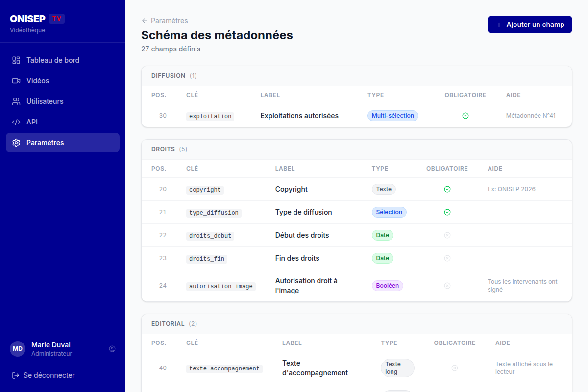Screen dimensions: 588x392
Task: Click the MD avatar circle
Action: pos(18,349)
